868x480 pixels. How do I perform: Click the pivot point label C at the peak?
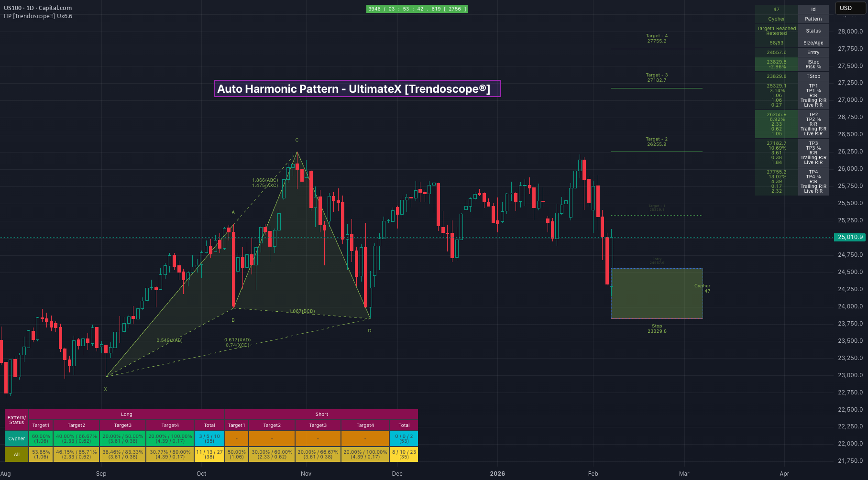click(297, 140)
